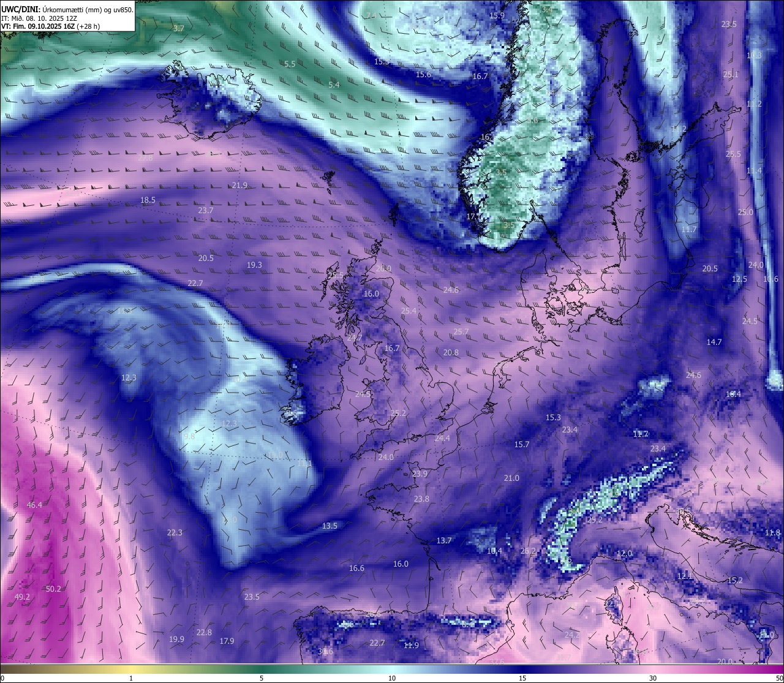Select the 15.6 value label
Viewport: 784px width, 683px height.
coord(423,75)
